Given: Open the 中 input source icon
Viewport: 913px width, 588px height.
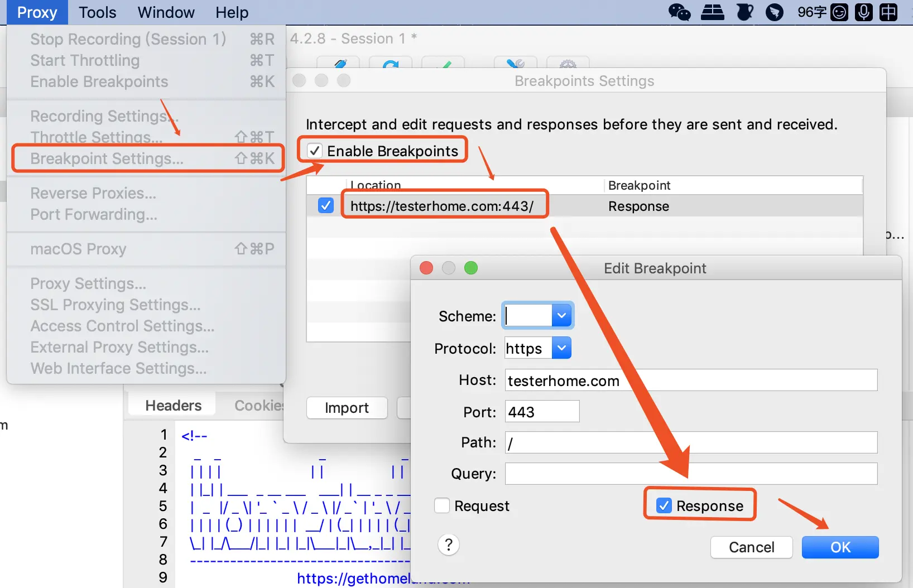Looking at the screenshot, I should [x=888, y=12].
